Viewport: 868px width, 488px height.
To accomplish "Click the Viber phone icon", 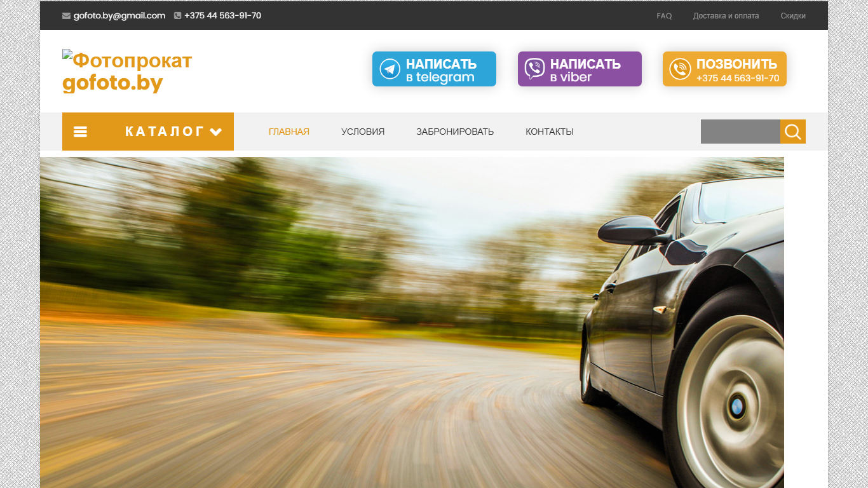I will [535, 69].
